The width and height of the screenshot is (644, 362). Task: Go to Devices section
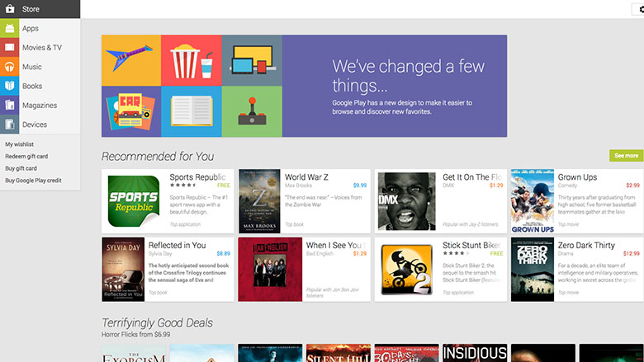point(35,125)
